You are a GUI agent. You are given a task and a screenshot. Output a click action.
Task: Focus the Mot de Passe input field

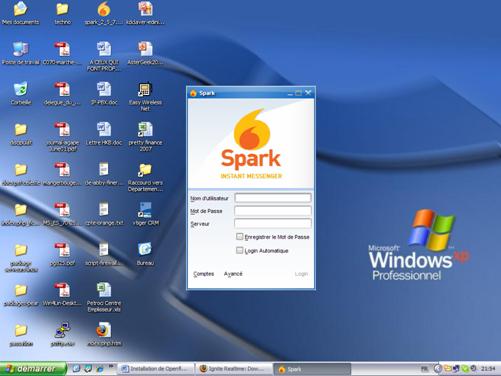tap(273, 211)
